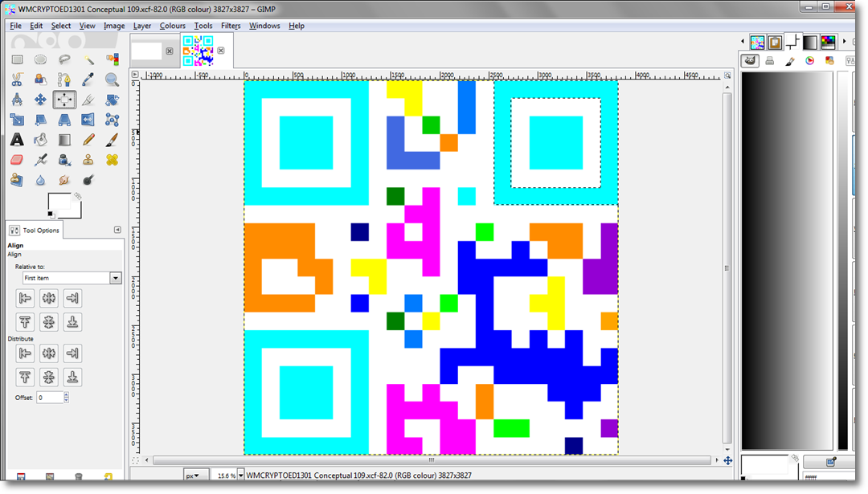Image resolution: width=868 pixels, height=494 pixels.
Task: Click Distribute right edges button under Distribute
Action: pos(72,353)
